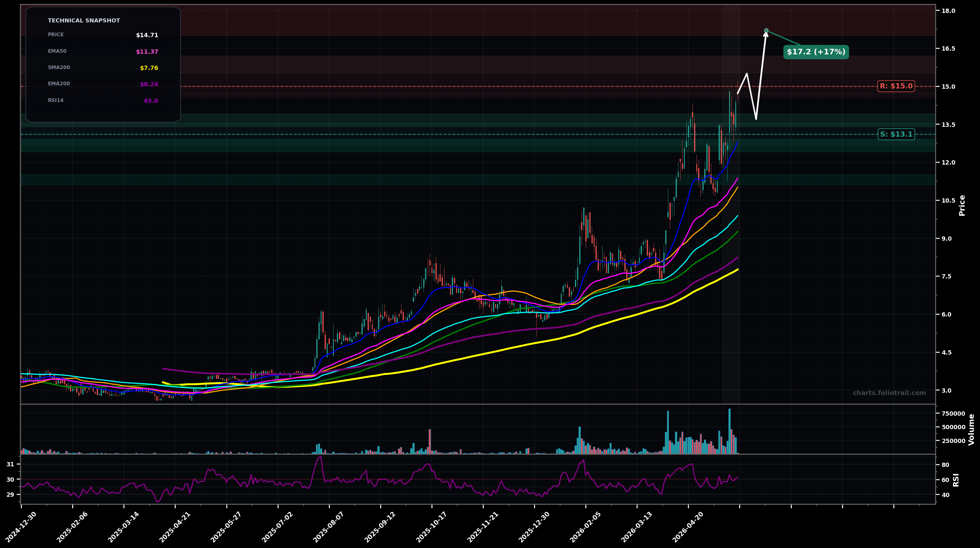Click the 2026-04-20 date label
Image resolution: width=980 pixels, height=548 pixels.
coord(689,527)
